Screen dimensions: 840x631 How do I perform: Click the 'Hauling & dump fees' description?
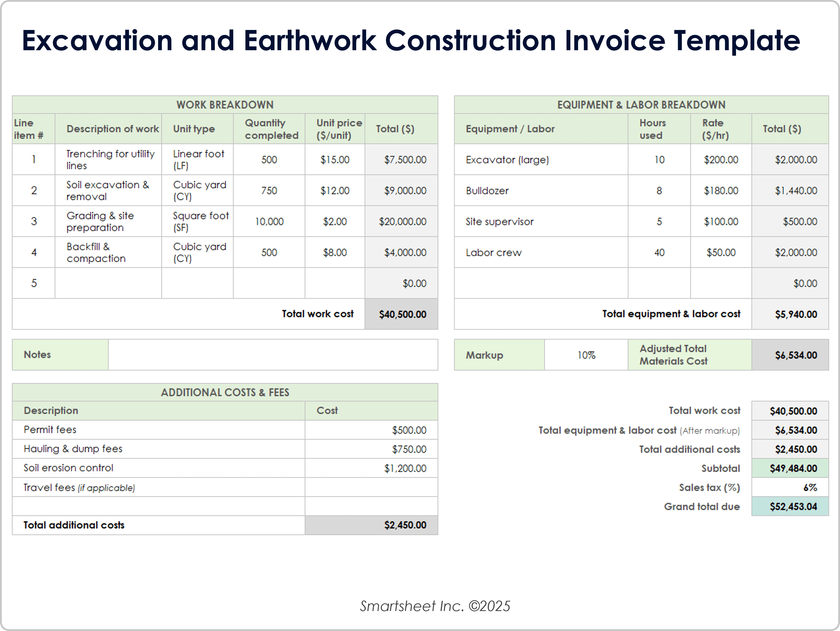click(159, 449)
